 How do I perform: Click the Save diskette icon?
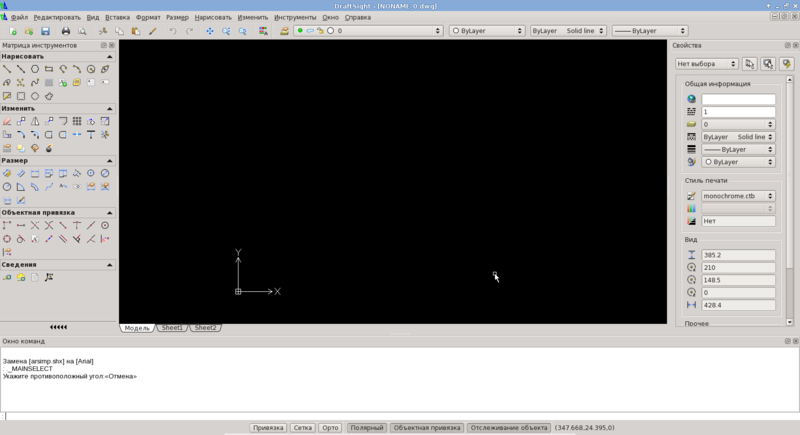point(45,31)
